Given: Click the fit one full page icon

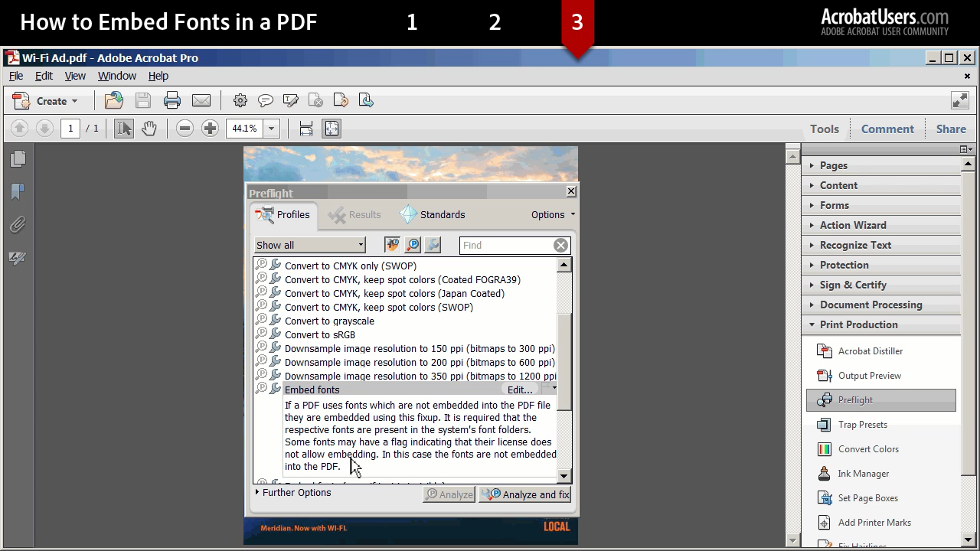Looking at the screenshot, I should click(x=332, y=129).
